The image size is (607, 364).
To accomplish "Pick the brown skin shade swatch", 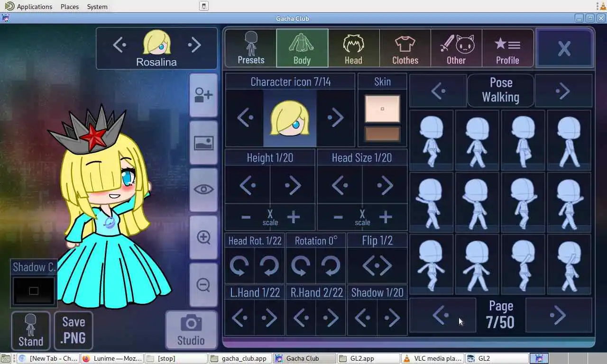I will click(x=382, y=134).
